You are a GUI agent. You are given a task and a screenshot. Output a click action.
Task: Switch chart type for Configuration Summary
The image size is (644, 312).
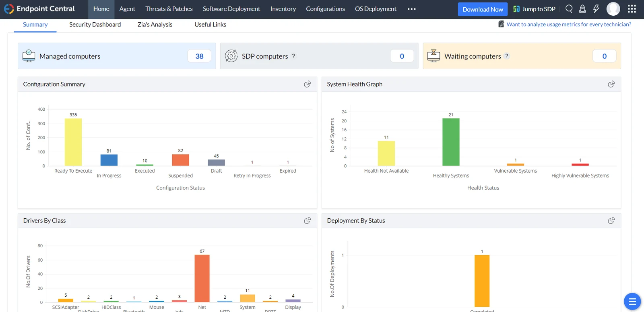pos(308,84)
